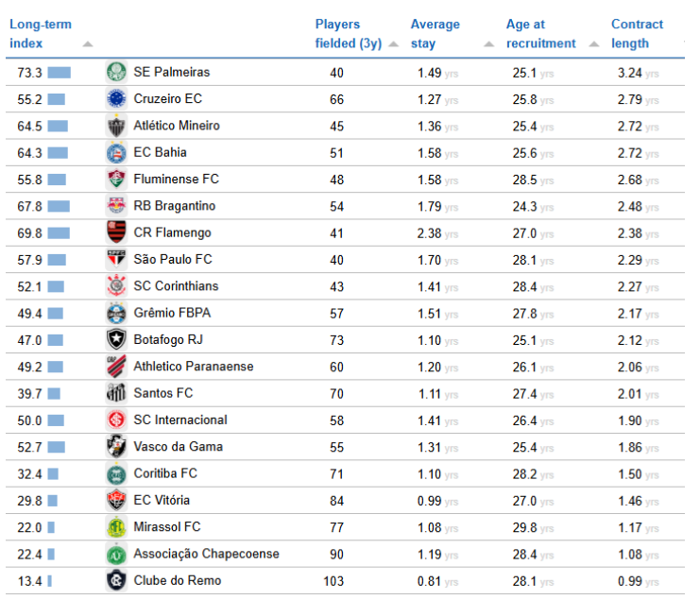This screenshot has width=700, height=600.
Task: Click the Clube do Remo club crest
Action: [x=116, y=580]
